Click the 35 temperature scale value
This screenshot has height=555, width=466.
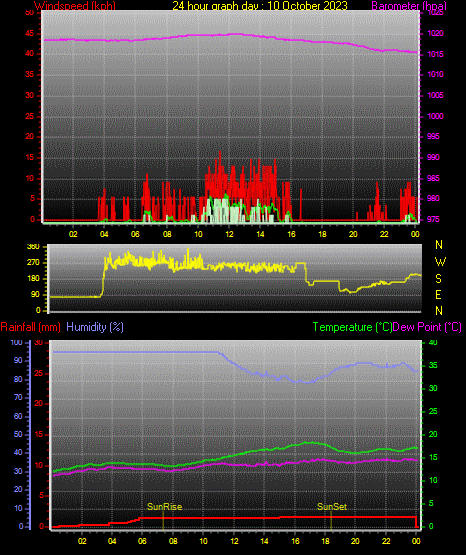tap(433, 365)
